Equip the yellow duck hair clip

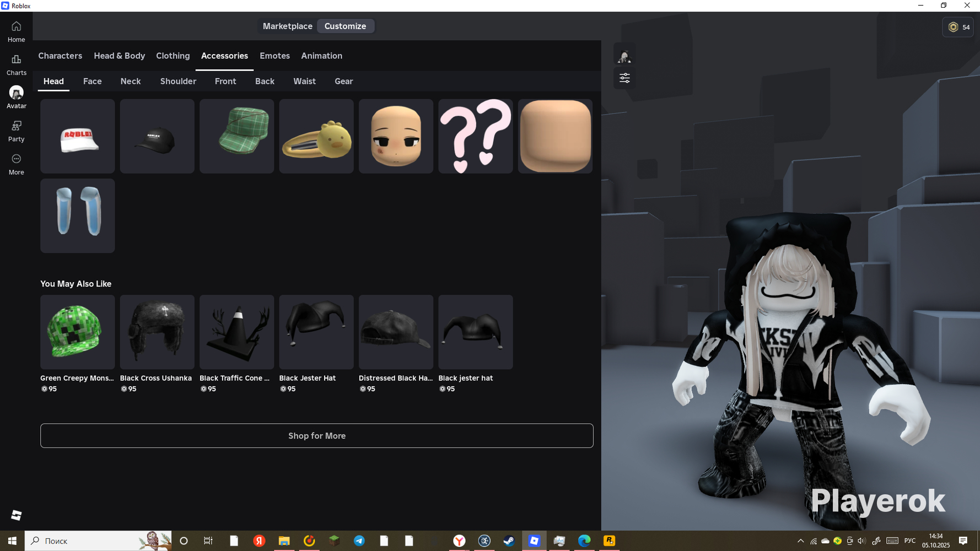click(x=316, y=136)
